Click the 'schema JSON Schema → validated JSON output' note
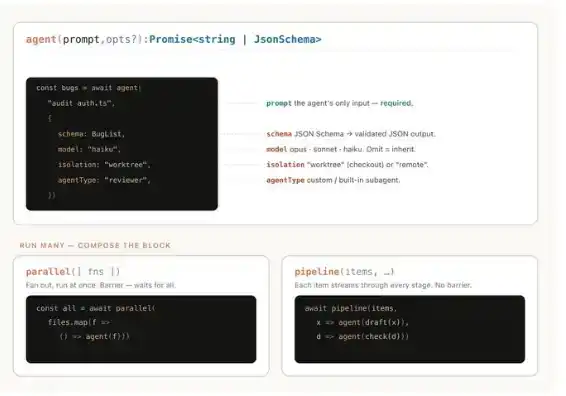This screenshot has height=396, width=566. (351, 134)
